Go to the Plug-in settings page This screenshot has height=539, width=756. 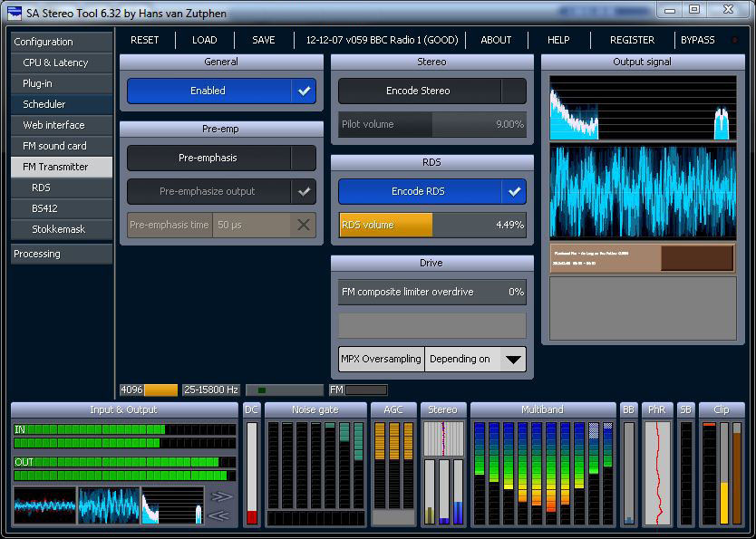(62, 83)
